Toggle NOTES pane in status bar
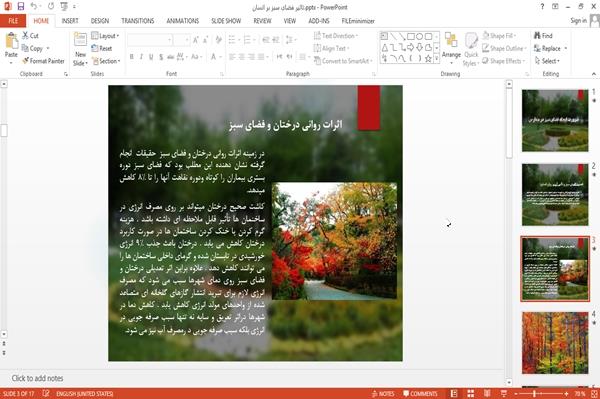The image size is (600, 399). pos(383,394)
